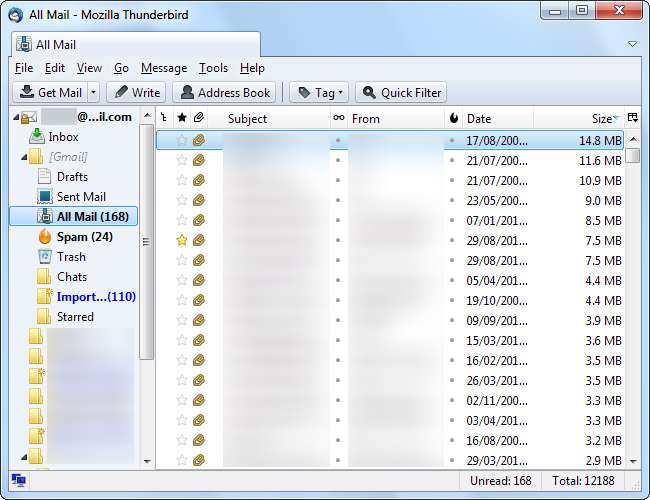This screenshot has width=650, height=500.
Task: Open the Message menu
Action: (164, 68)
